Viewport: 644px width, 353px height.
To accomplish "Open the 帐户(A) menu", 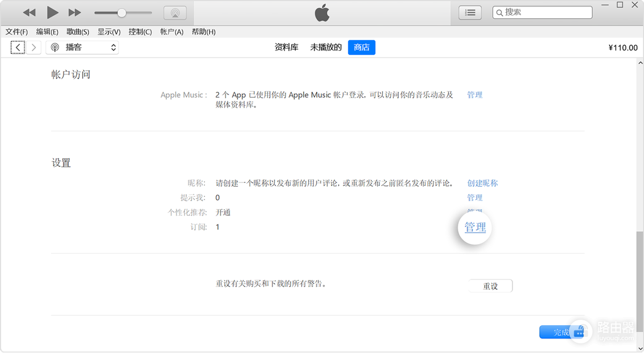I will 172,32.
